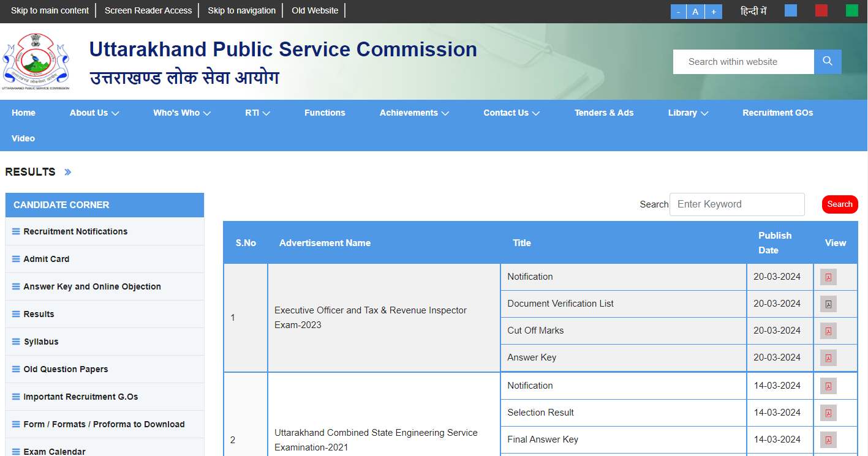
Task: Click list icon beside Recruitment Notifications
Action: (x=16, y=231)
